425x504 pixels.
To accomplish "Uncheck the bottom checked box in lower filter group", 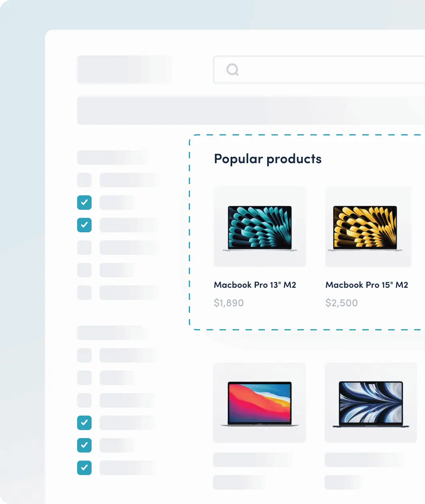I will (x=84, y=468).
